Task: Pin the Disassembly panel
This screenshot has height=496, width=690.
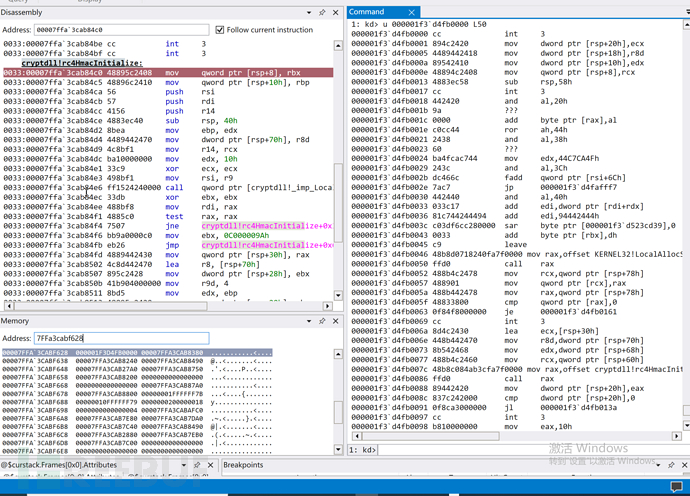Action: point(322,12)
